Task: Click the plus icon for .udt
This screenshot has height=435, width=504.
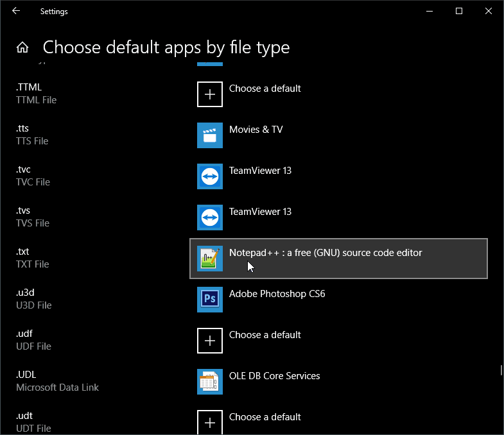Action: pos(210,422)
